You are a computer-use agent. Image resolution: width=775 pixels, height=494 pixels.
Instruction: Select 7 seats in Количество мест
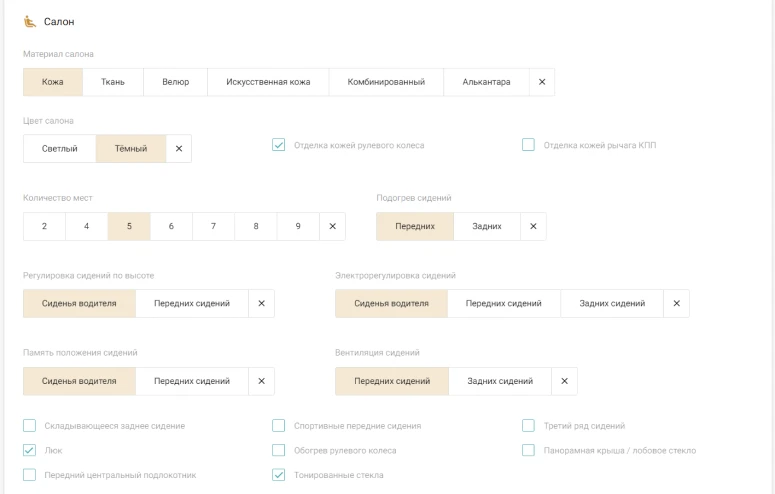point(214,226)
